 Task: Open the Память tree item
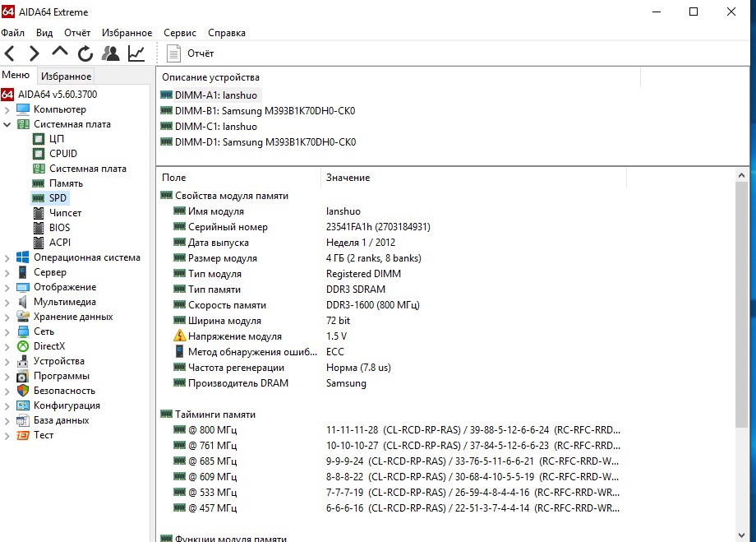(x=66, y=183)
